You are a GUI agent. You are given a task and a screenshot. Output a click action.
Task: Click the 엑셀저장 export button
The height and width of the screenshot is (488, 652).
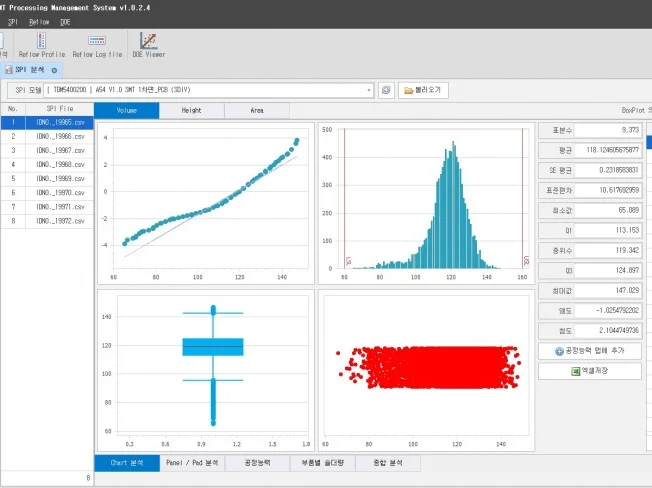click(x=590, y=371)
